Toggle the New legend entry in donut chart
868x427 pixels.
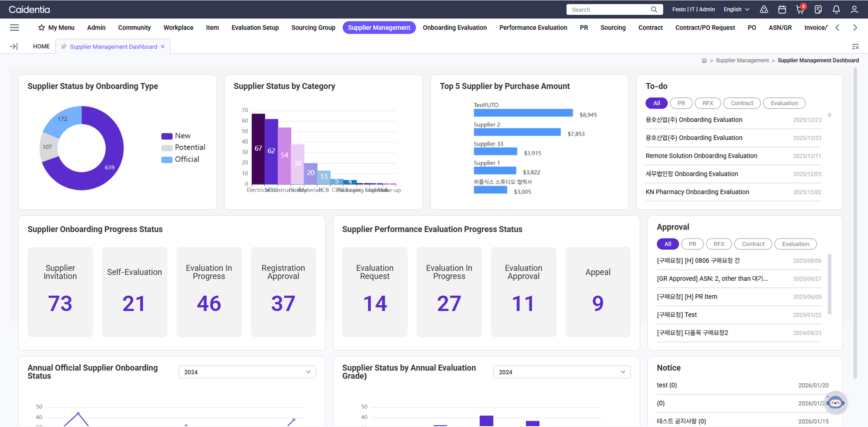(x=182, y=136)
